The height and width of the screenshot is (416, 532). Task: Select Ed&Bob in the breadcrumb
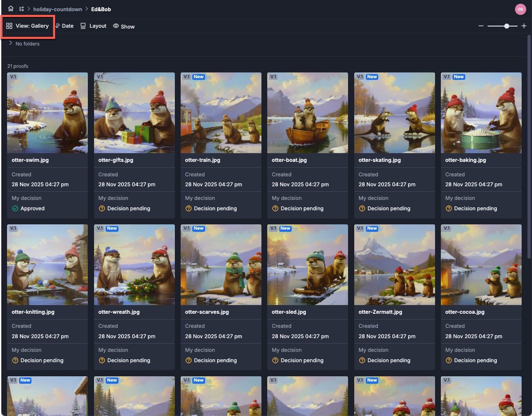(101, 9)
